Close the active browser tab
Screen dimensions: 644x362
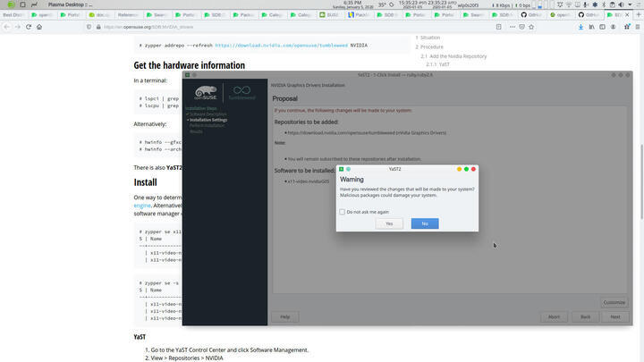coord(627,15)
